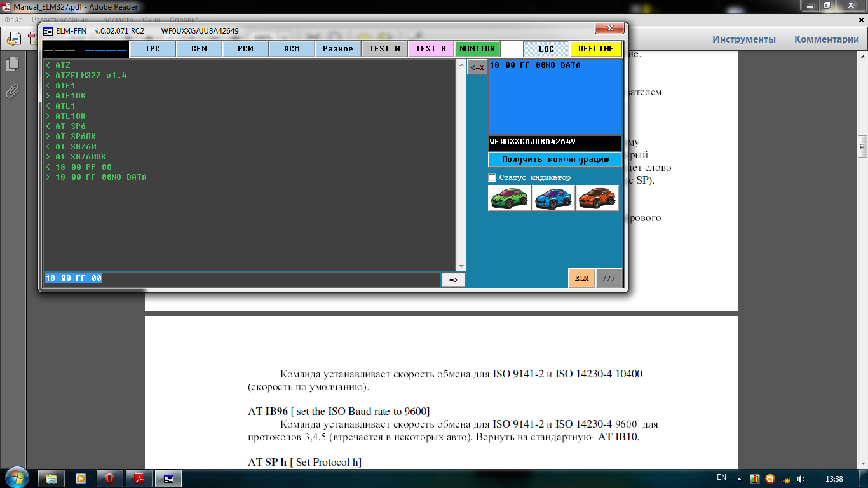Click the blue car icon
Screen dimensions: 868x488
553,198
